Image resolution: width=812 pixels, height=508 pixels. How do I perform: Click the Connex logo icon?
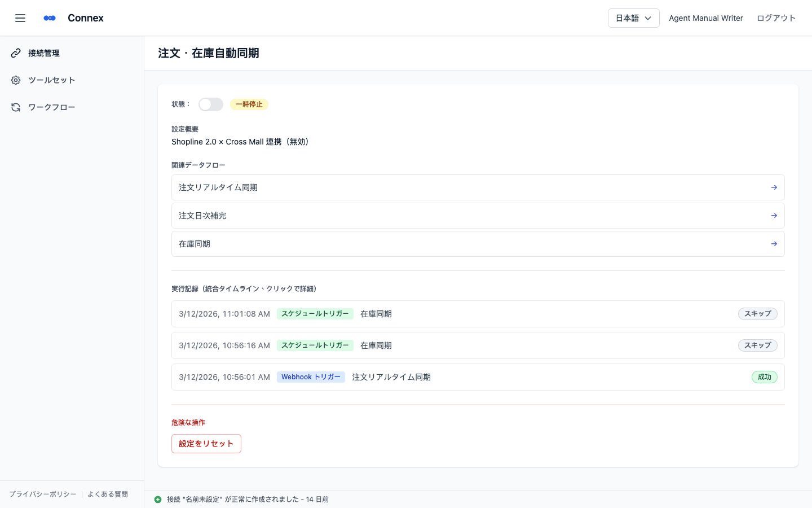[50, 18]
